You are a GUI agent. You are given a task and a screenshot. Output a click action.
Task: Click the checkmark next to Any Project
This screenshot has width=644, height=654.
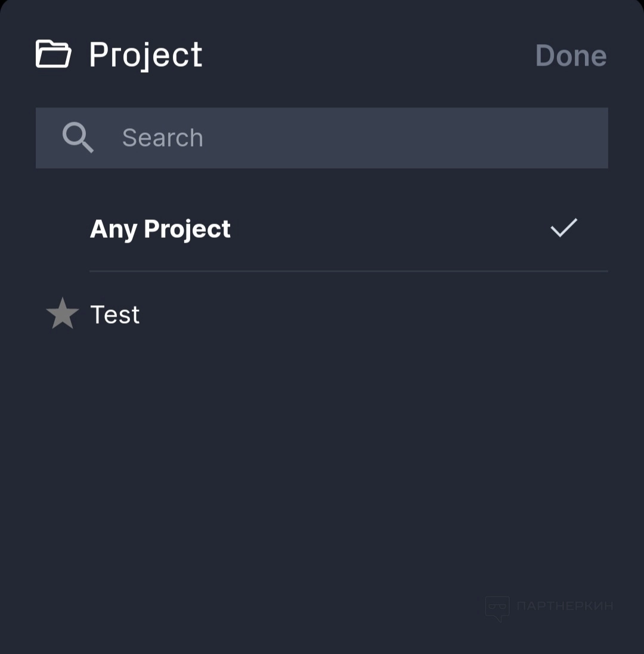[563, 228]
